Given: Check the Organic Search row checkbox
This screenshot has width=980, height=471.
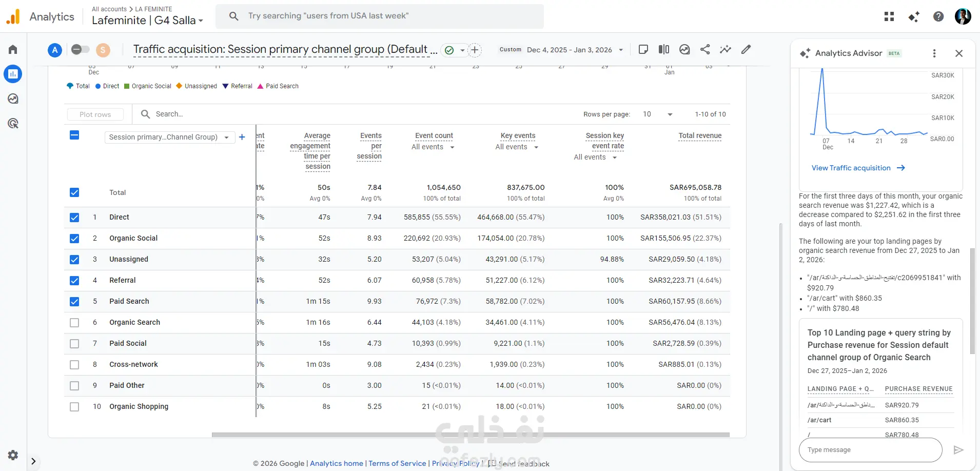Looking at the screenshot, I should [74, 323].
